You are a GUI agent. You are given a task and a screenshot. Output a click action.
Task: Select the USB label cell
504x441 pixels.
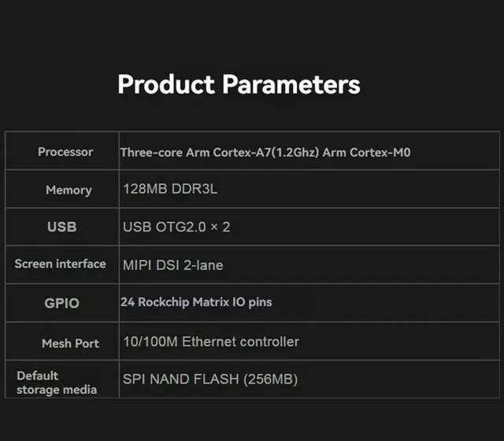(x=62, y=227)
